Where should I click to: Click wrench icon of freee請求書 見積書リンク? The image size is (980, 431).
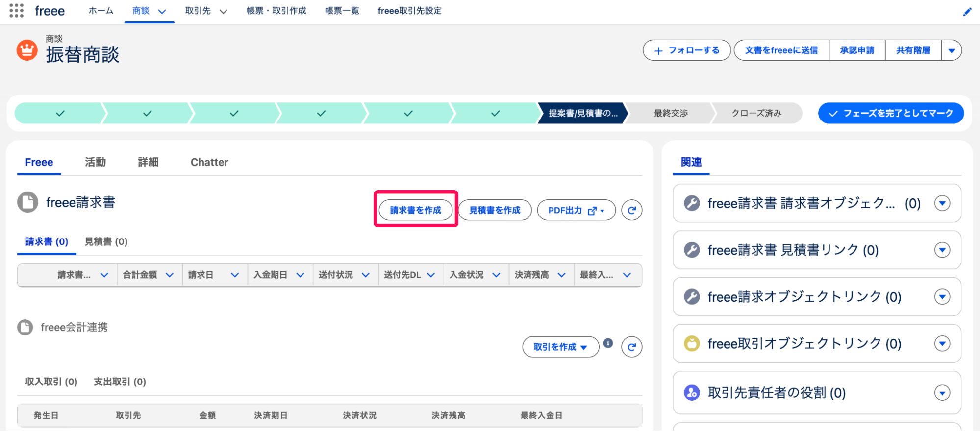pos(692,250)
